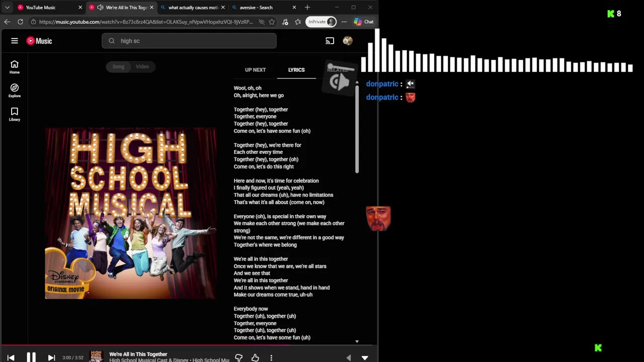Click the search field containing 'high sc'
This screenshot has width=644, height=362.
click(189, 41)
